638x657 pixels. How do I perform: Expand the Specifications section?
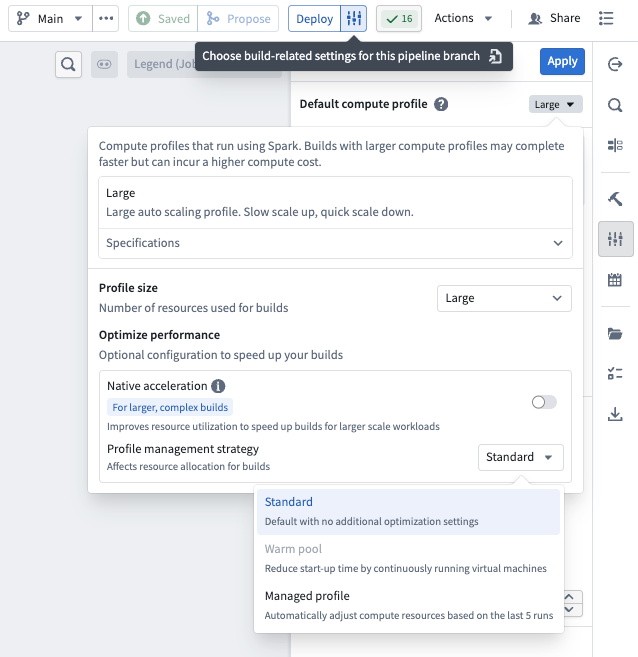(335, 243)
